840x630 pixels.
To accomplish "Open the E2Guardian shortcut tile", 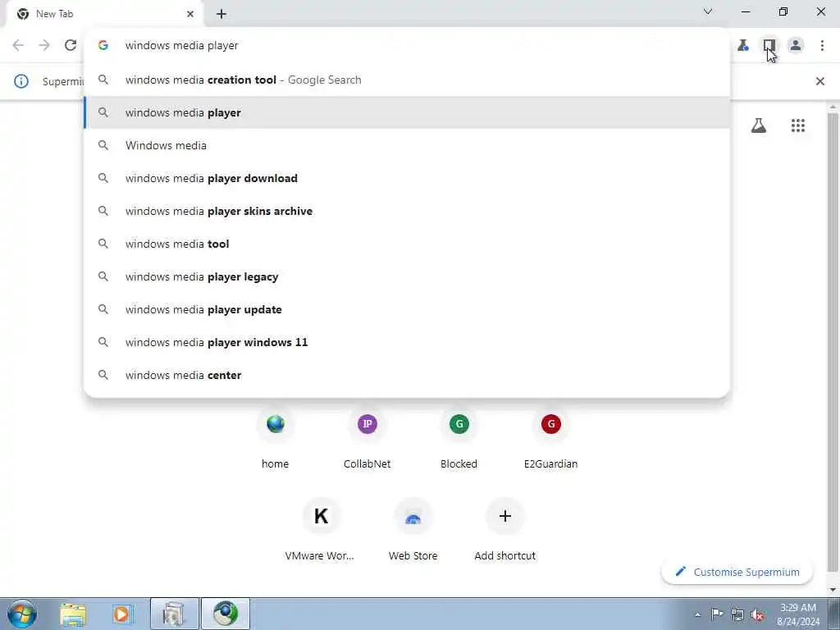I will tap(550, 440).
